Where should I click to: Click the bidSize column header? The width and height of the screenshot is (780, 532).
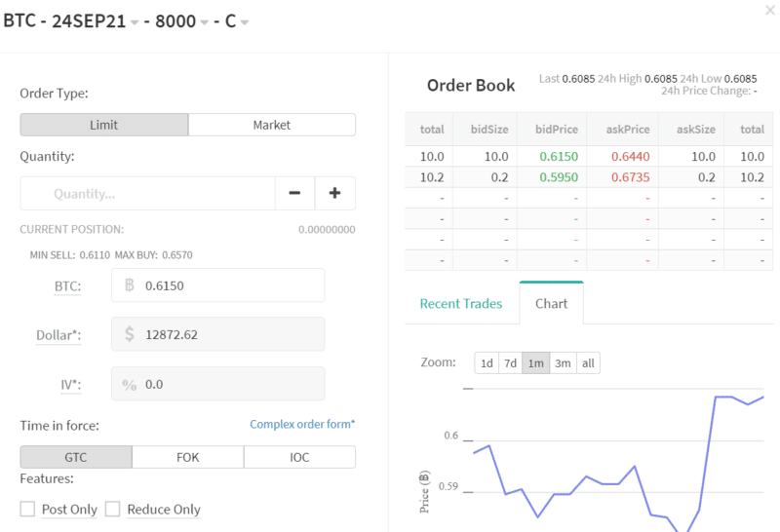pyautogui.click(x=489, y=130)
